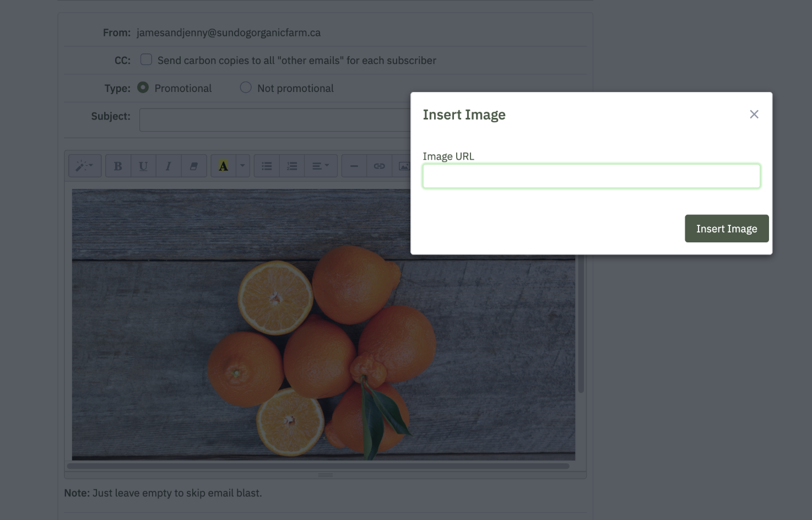Check the Send carbon copies checkbox
This screenshot has width=812, height=520.
pyautogui.click(x=146, y=59)
